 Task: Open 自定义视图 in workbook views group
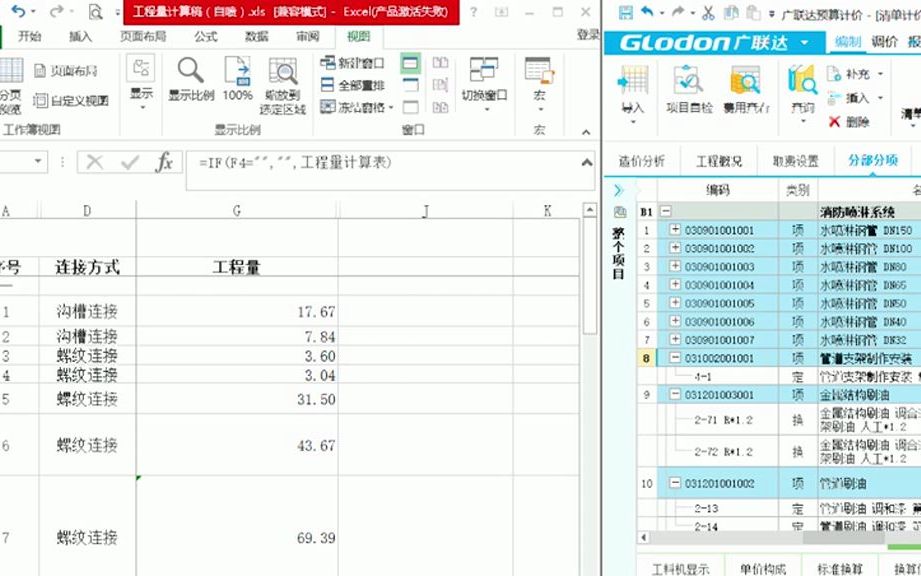pyautogui.click(x=71, y=100)
